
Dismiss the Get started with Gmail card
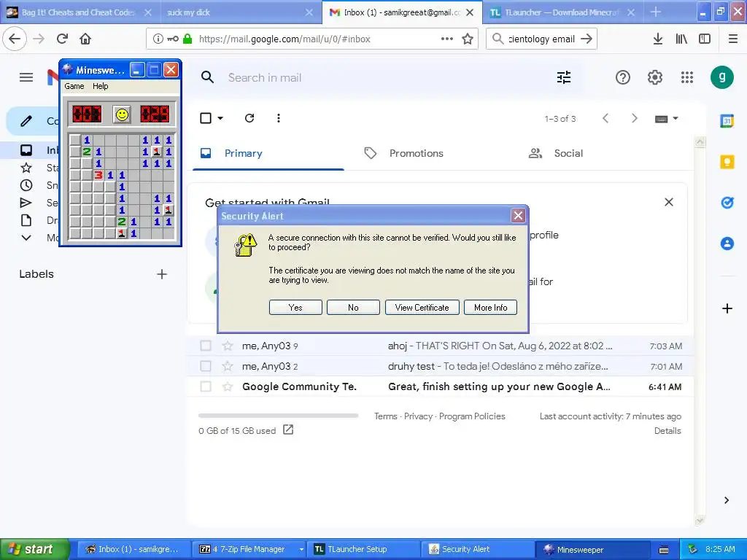click(669, 203)
